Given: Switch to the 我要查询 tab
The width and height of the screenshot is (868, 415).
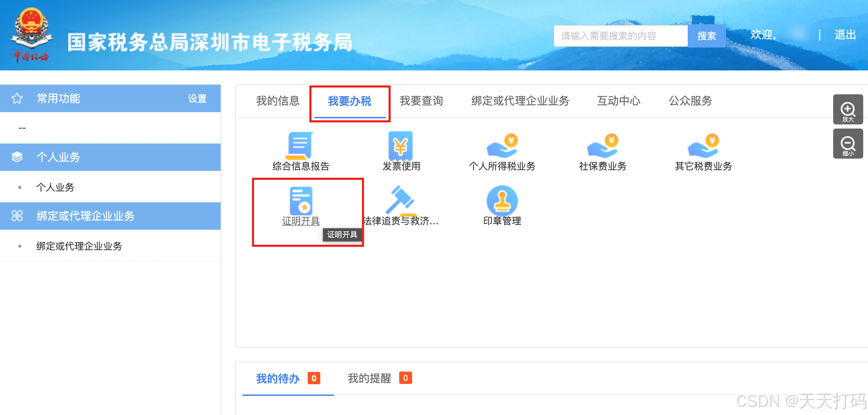Looking at the screenshot, I should click(x=421, y=101).
